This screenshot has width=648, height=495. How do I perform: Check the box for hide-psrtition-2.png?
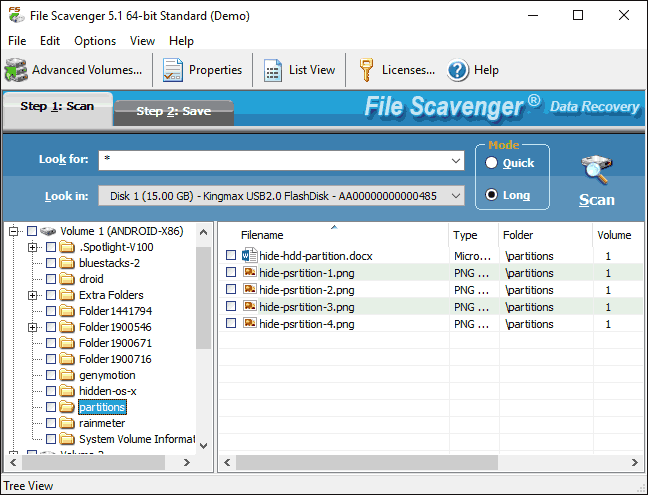pyautogui.click(x=231, y=290)
